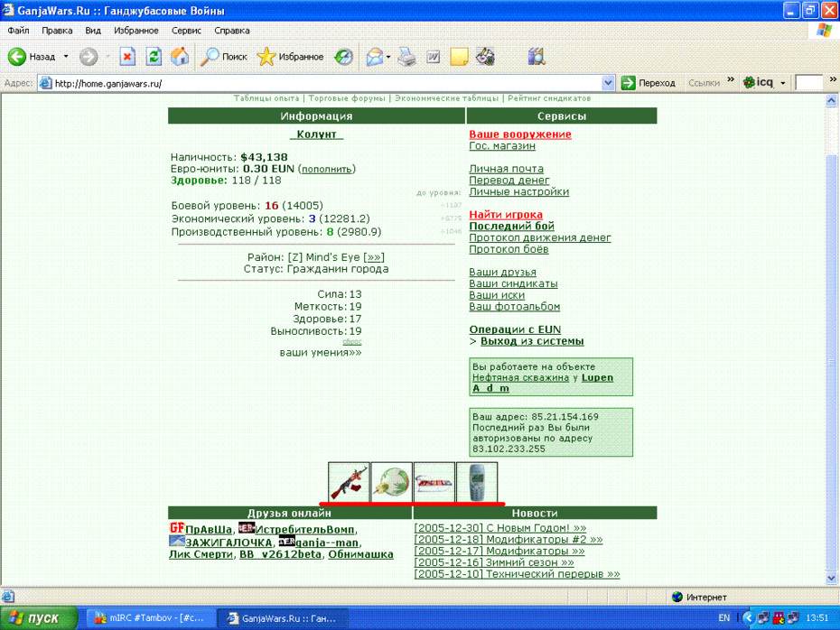Click the last toolbar icon with binoculars
Image resolution: width=840 pixels, height=630 pixels.
point(537,56)
